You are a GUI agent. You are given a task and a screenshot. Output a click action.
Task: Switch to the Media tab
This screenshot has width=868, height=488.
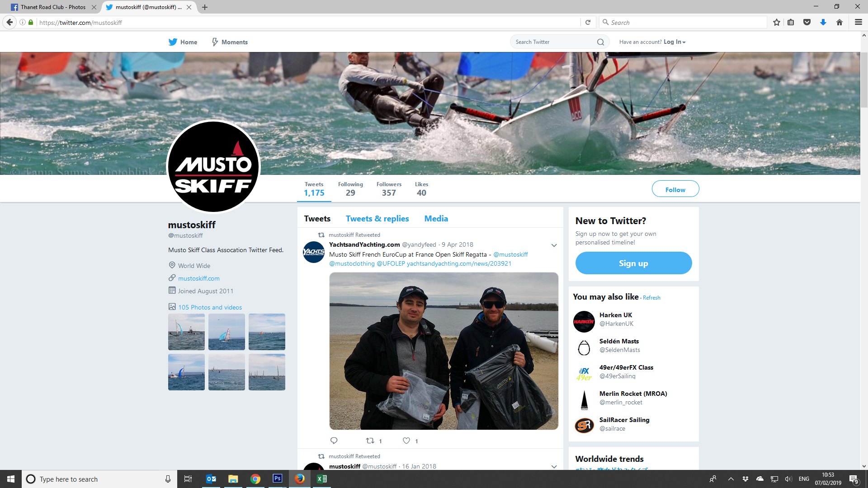point(436,219)
